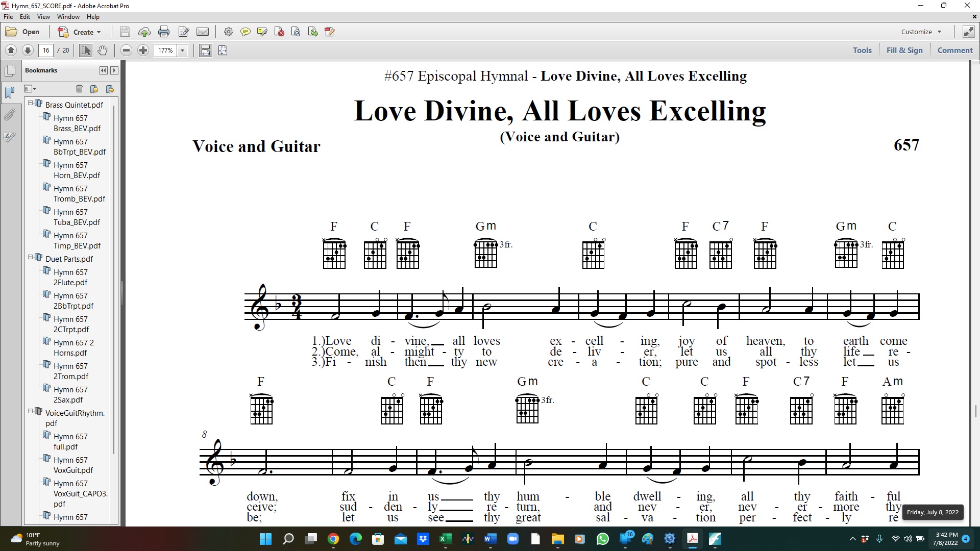Viewport: 980px width, 551px height.
Task: Open Hymn 657 Brass_BEV.pdf bookmark
Action: (77, 123)
